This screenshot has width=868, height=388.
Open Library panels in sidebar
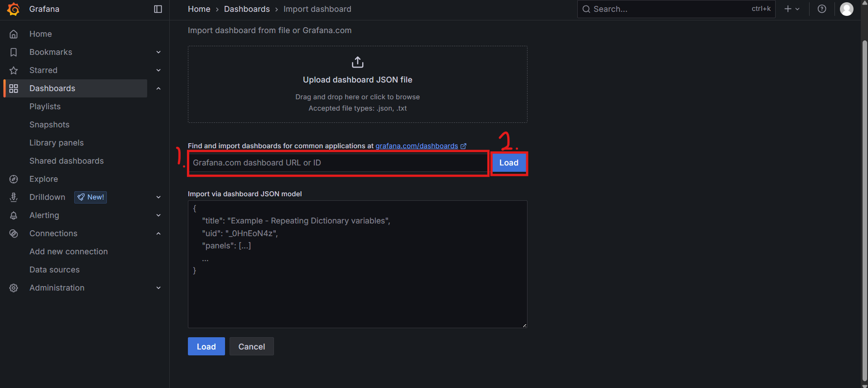57,143
